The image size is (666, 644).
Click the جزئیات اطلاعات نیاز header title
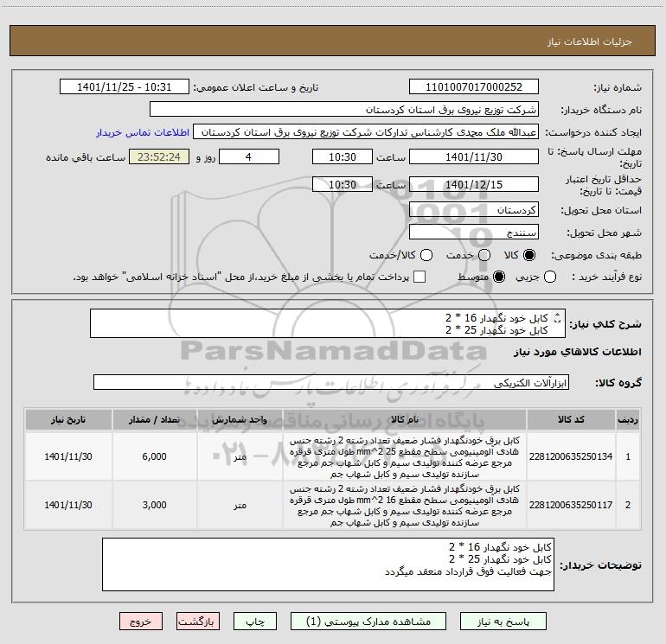click(590, 41)
